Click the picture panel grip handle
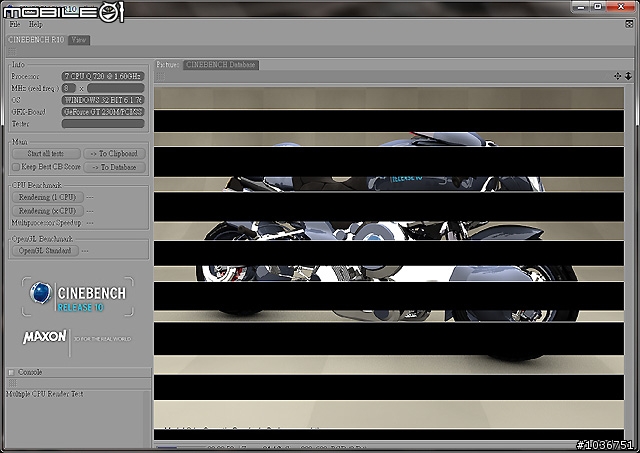Viewport: 640px width, 453px height. tap(160, 76)
